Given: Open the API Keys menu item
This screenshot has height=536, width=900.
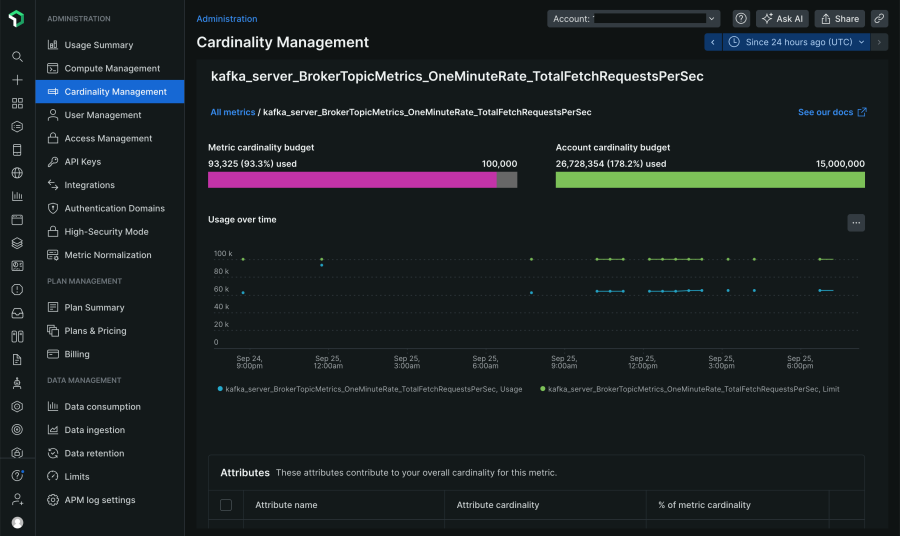Looking at the screenshot, I should click(83, 162).
